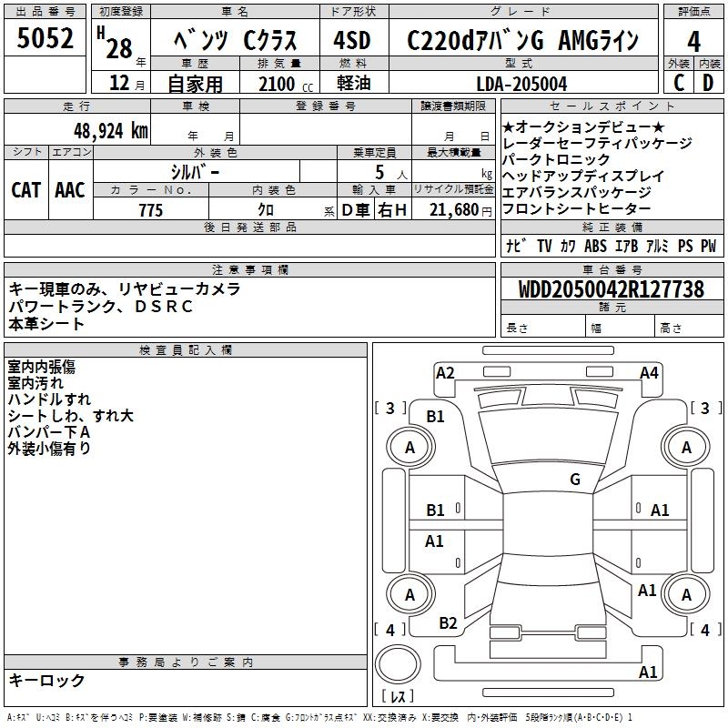This screenshot has height=728, width=728.
Task: Click the エアB equipment label
Action: [x=626, y=246]
